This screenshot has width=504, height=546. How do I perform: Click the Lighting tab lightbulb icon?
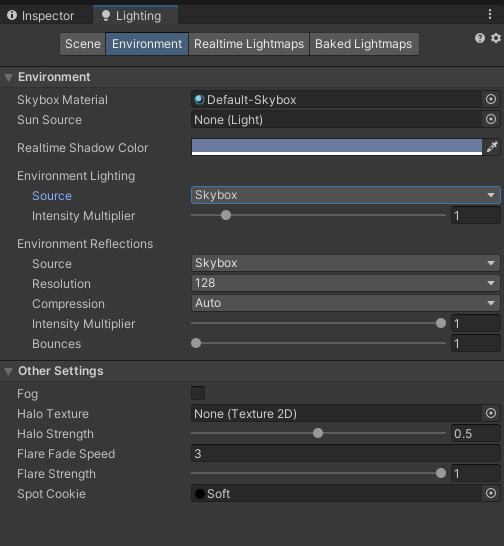[x=106, y=15]
